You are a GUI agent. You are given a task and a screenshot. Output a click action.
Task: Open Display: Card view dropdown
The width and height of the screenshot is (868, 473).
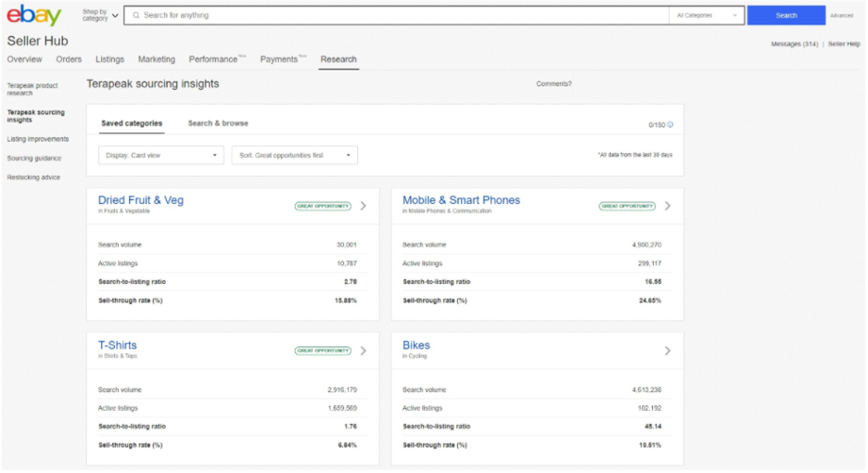point(161,155)
